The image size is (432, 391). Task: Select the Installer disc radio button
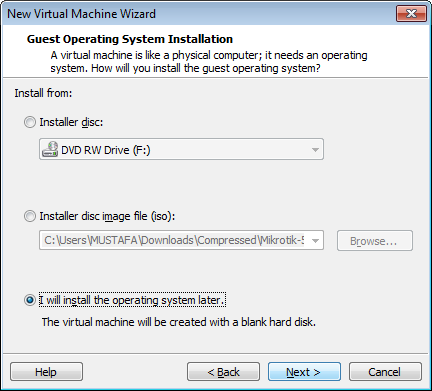(30, 122)
